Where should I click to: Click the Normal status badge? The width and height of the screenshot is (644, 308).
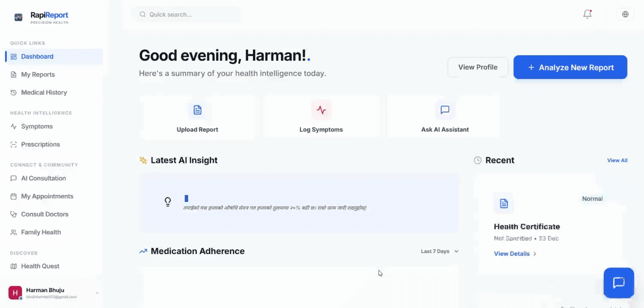592,198
